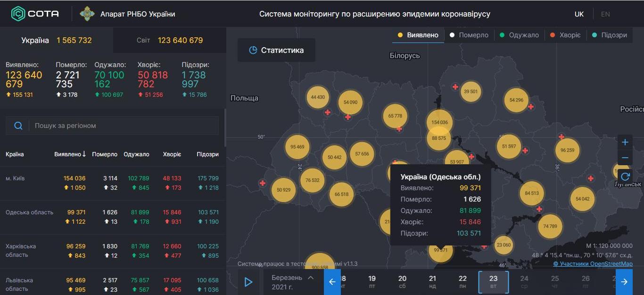
Task: Sort table by Країна column
Action: click(15, 154)
